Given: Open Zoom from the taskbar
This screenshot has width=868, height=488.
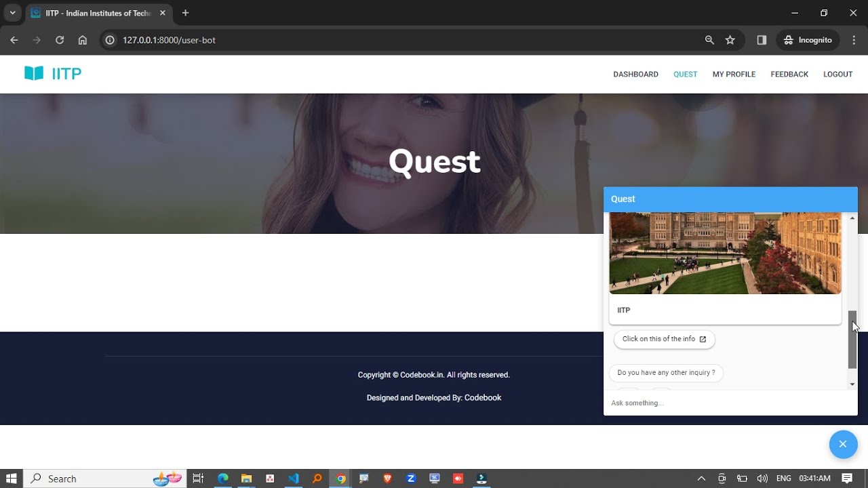Looking at the screenshot, I should [411, 479].
